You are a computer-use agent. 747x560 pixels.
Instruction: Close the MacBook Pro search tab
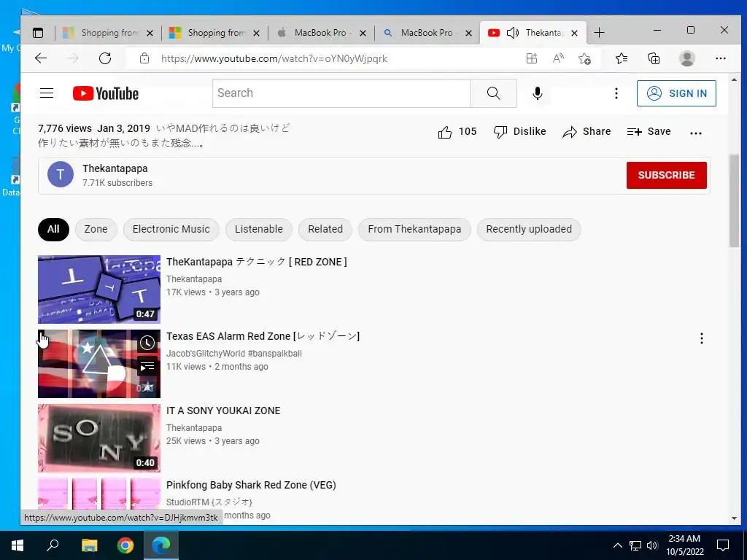tap(468, 33)
